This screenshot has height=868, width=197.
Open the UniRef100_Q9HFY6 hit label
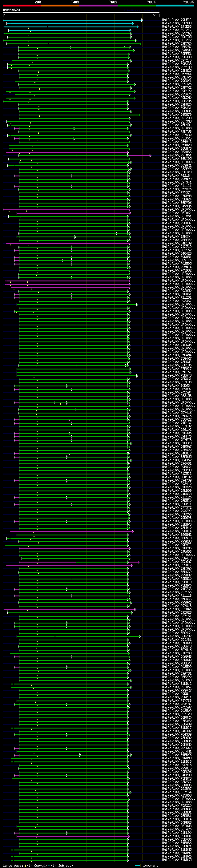pos(177,436)
